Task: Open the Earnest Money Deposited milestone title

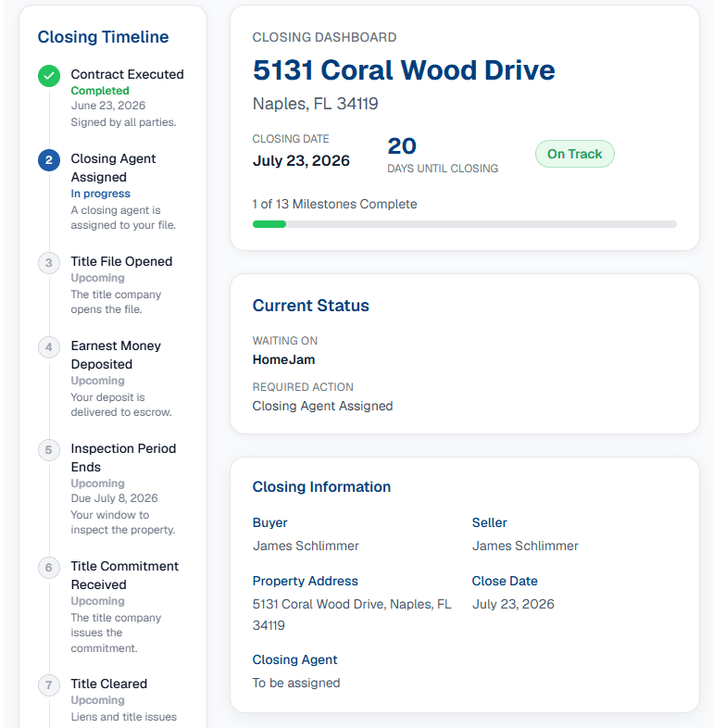Action: [x=116, y=355]
